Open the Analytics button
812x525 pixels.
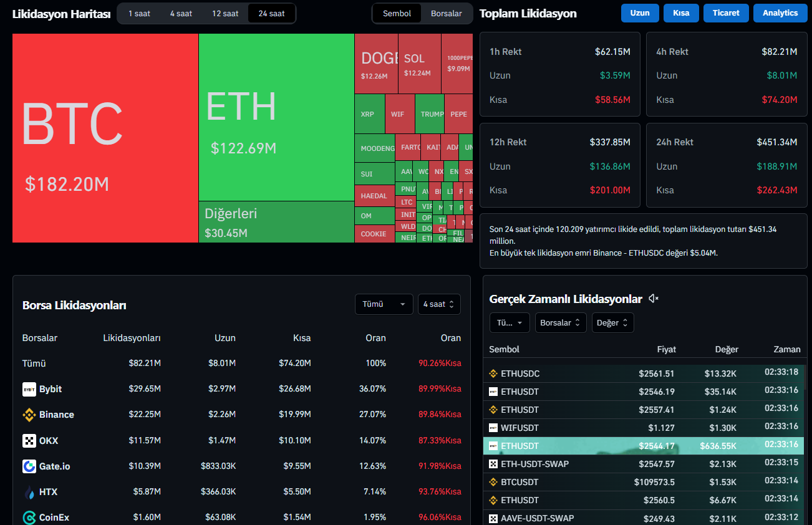(x=780, y=13)
